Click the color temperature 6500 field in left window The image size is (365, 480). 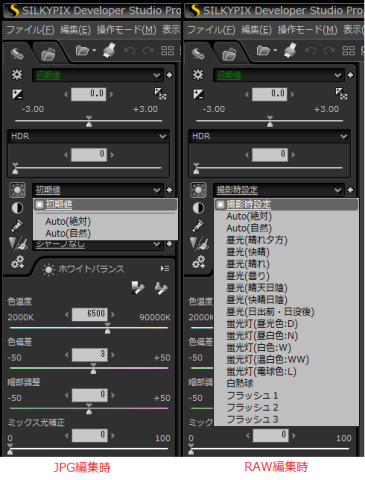pos(90,314)
